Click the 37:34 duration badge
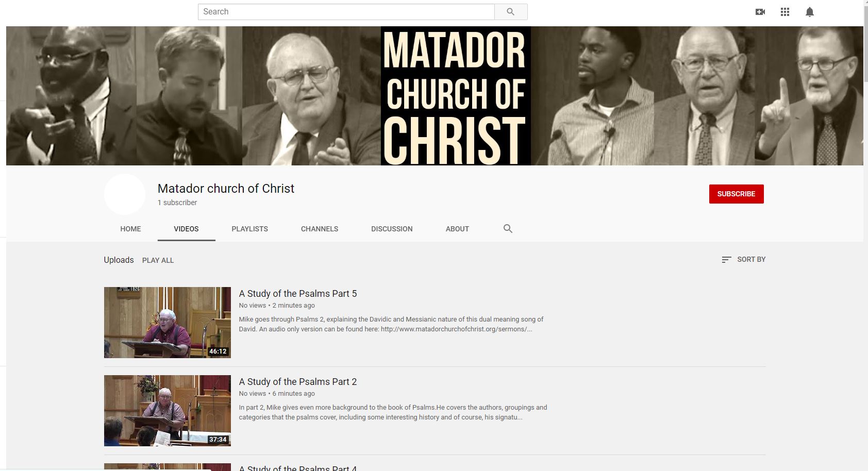This screenshot has width=868, height=471. 218,440
